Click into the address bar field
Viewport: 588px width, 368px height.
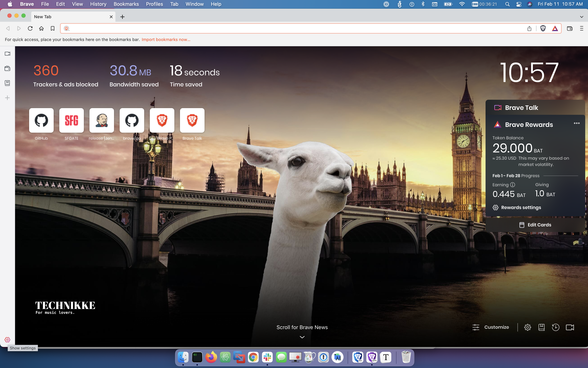[292, 28]
